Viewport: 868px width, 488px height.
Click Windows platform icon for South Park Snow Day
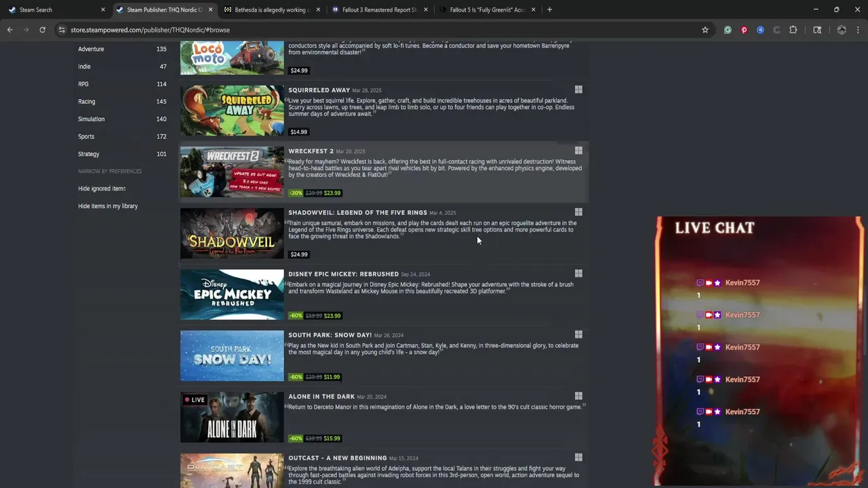578,334
